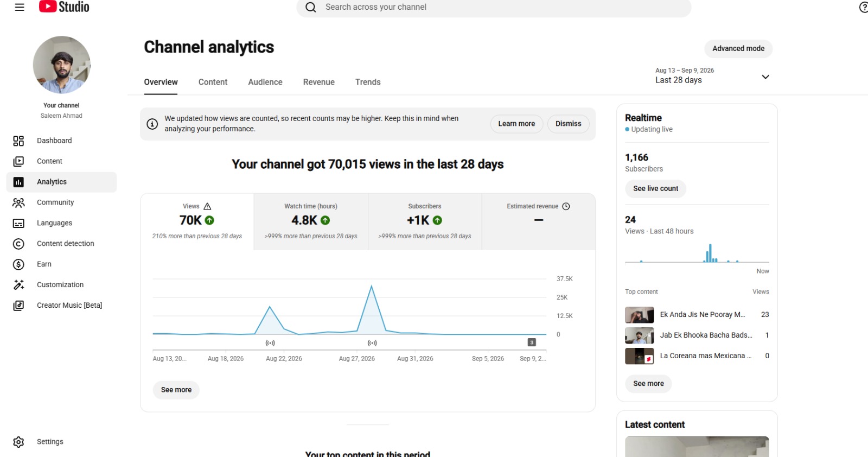The width and height of the screenshot is (868, 457).
Task: Select the Views metric card
Action: click(x=197, y=221)
